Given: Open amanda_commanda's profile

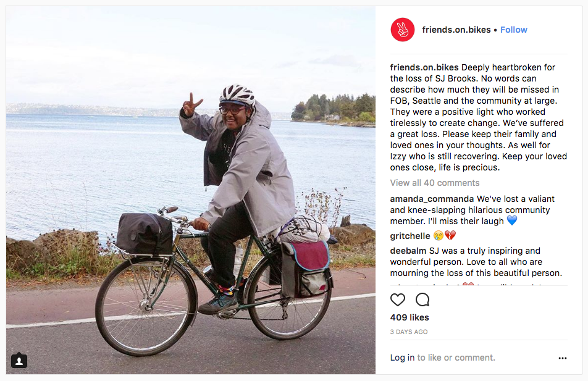Looking at the screenshot, I should point(432,199).
